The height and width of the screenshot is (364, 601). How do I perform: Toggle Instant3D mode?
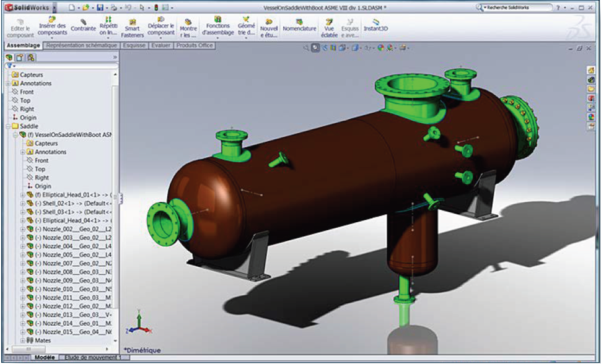coord(376,28)
